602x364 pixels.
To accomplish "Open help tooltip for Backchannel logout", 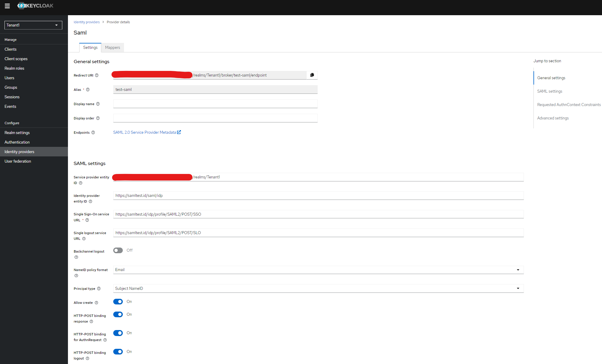I will [76, 257].
